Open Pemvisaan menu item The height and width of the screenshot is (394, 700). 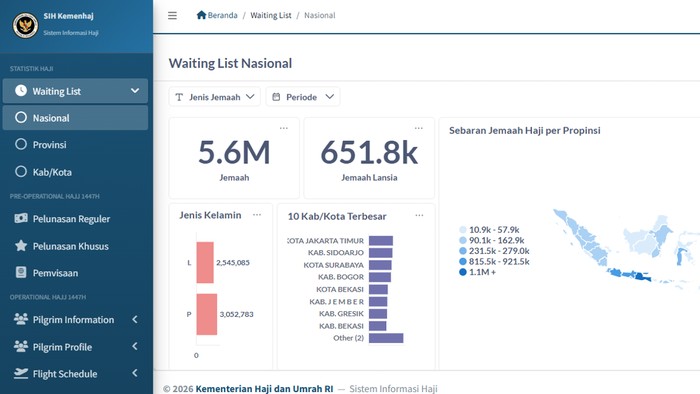pyautogui.click(x=75, y=273)
